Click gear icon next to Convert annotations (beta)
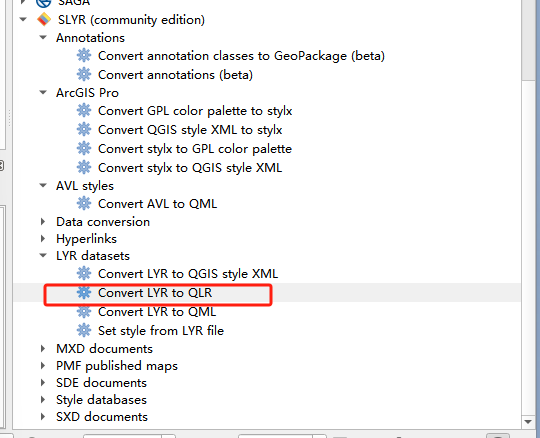 [x=84, y=74]
